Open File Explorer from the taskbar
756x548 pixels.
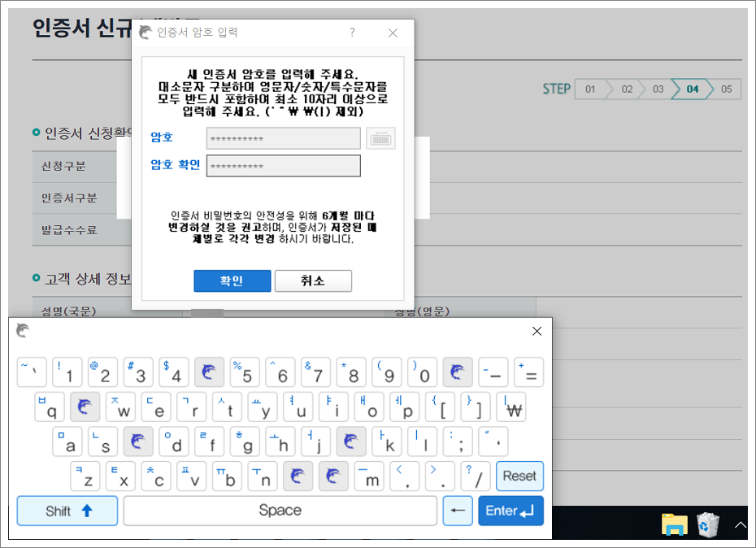675,524
